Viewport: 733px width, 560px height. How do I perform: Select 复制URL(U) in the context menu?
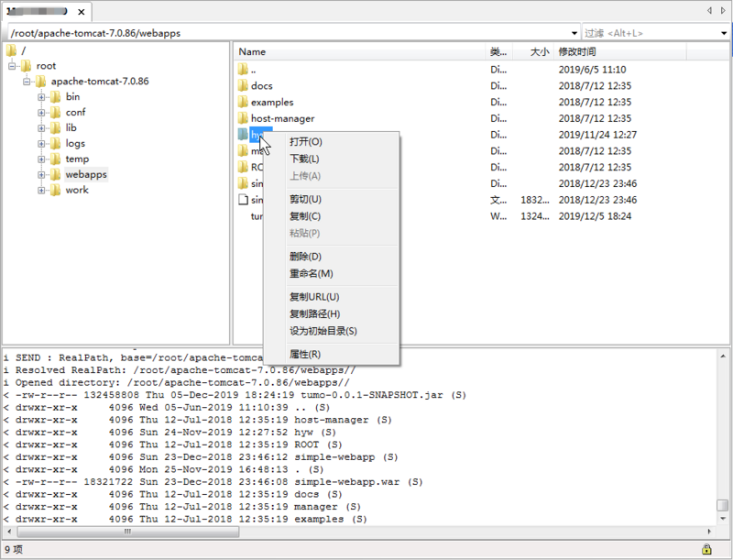(314, 297)
